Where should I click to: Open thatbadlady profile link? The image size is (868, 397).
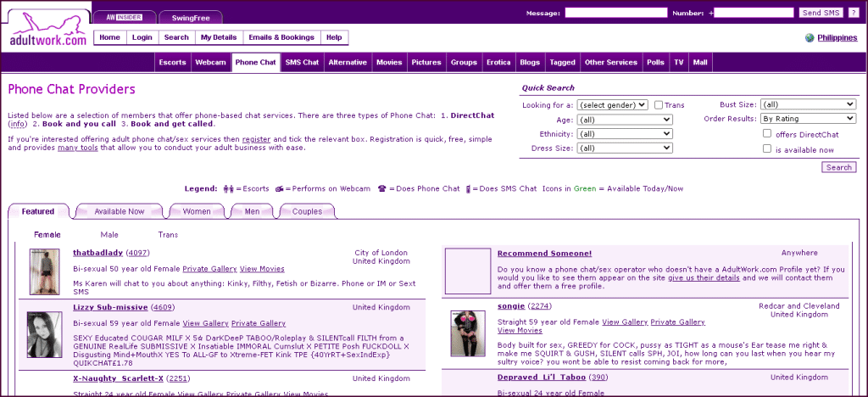pos(98,253)
